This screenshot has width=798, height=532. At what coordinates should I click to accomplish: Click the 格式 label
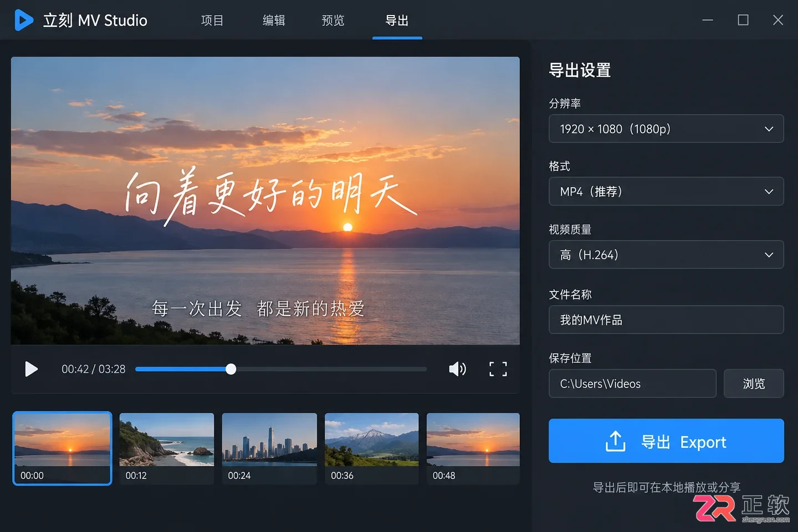tap(559, 166)
